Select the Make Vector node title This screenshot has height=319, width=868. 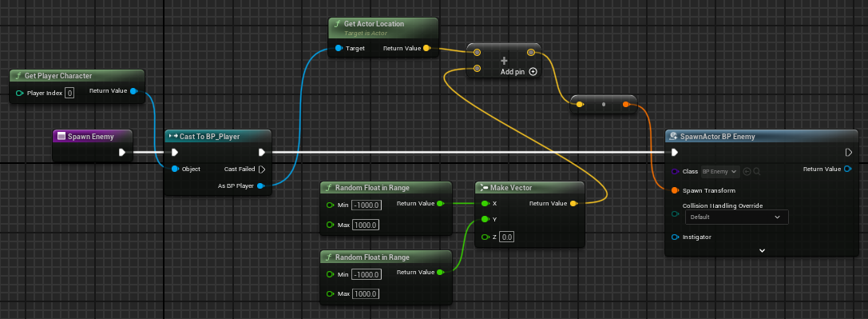pos(511,188)
